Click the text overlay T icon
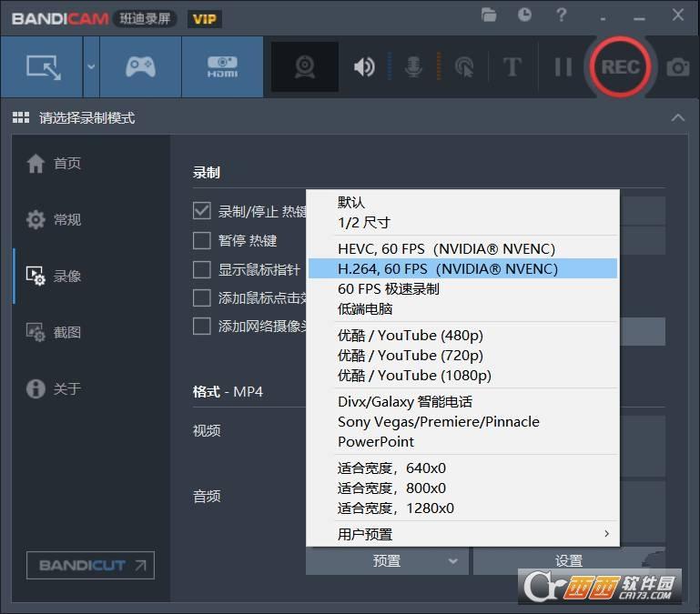Screen dimensions: 700x614 click(x=512, y=67)
